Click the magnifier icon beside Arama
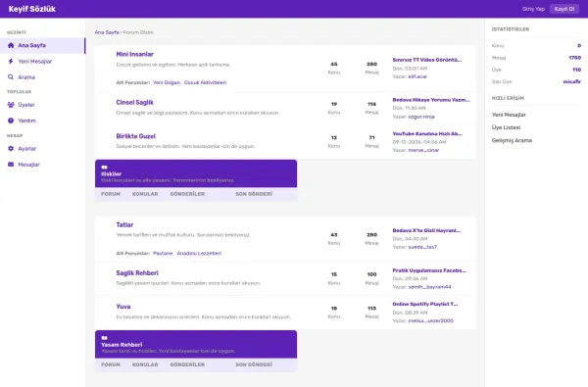This screenshot has height=387, width=588. point(11,76)
